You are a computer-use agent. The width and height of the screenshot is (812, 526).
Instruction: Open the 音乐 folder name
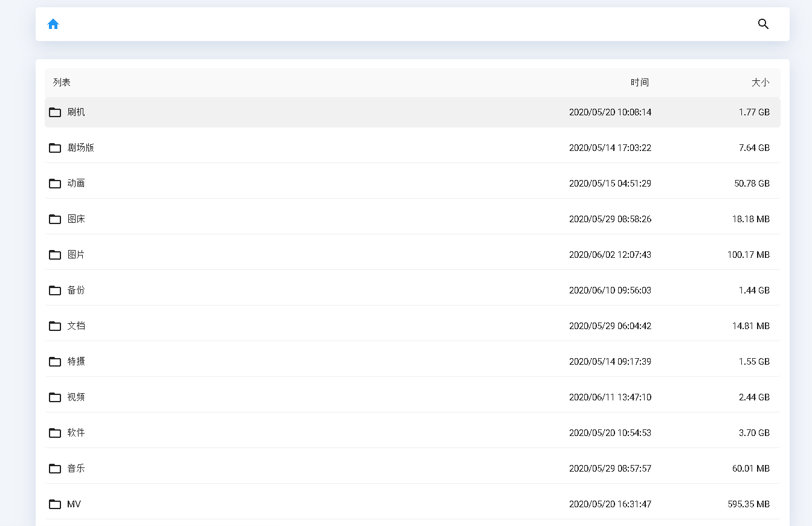(x=76, y=469)
